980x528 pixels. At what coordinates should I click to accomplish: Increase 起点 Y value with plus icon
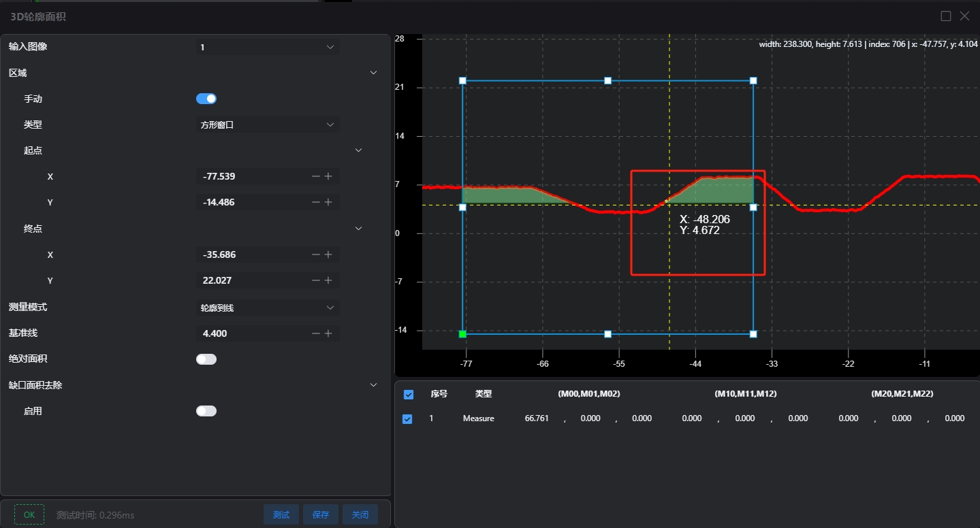pos(328,202)
